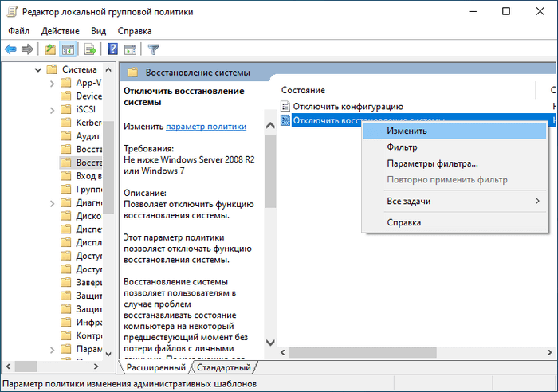
Task: Click folder icon beside Аудит
Action: (x=66, y=136)
